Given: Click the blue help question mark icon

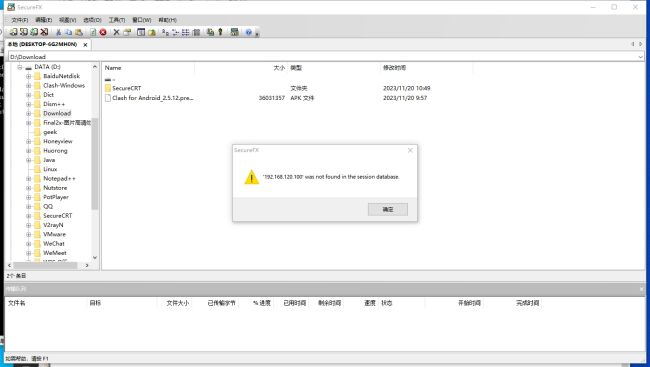Looking at the screenshot, I should (x=248, y=32).
